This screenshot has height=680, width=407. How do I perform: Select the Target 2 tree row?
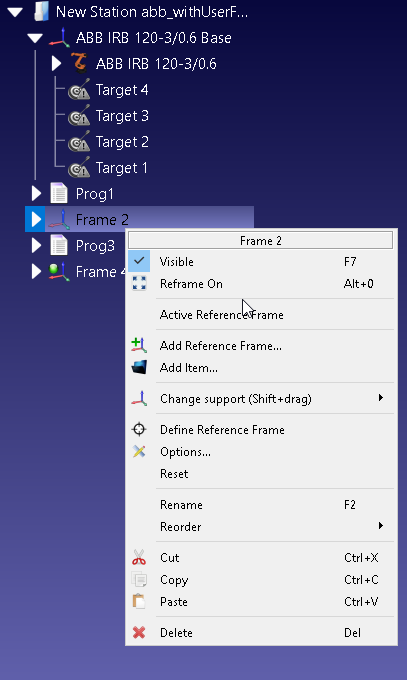pyautogui.click(x=122, y=142)
